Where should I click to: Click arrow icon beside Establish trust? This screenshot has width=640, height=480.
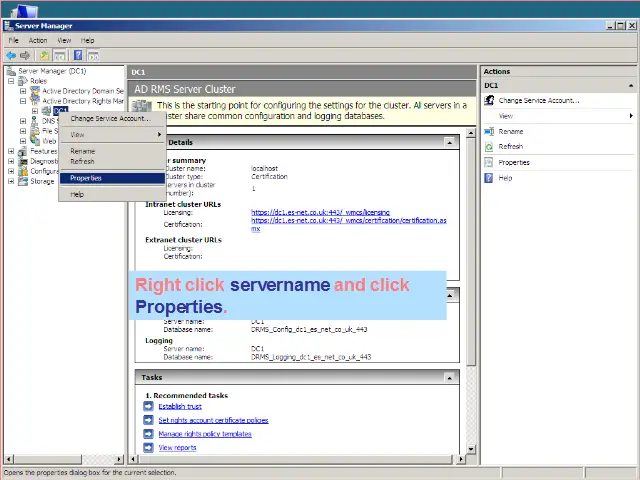[148, 406]
